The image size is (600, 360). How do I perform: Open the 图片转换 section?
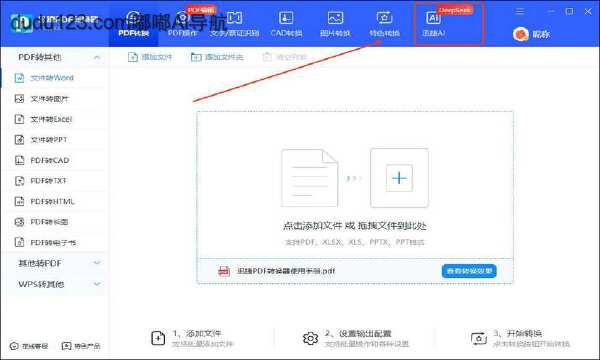335,24
